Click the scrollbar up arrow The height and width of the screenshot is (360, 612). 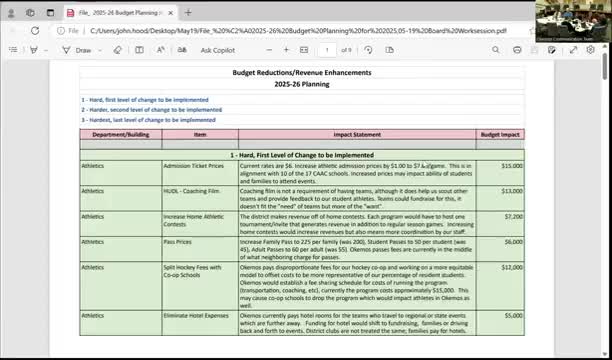pyautogui.click(x=605, y=46)
